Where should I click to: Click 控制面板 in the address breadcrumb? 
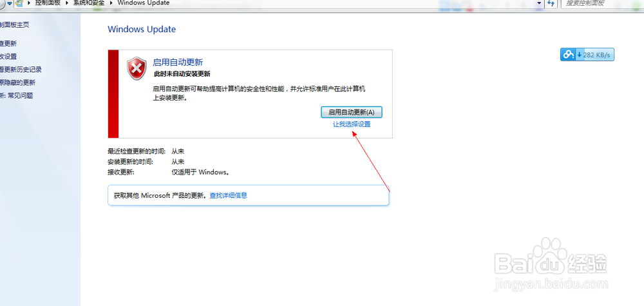47,3
